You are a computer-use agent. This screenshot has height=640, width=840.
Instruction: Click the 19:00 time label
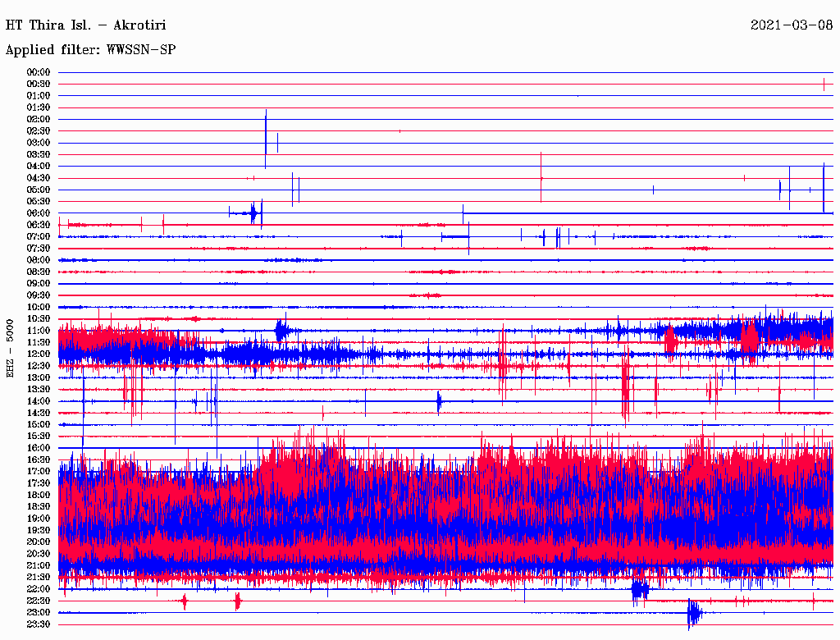[39, 519]
